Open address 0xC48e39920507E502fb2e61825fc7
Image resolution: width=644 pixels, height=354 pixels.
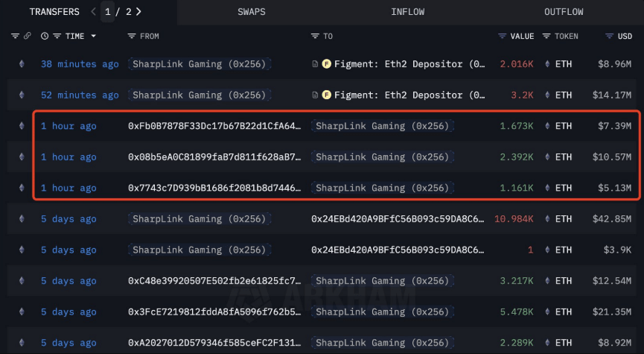pyautogui.click(x=214, y=281)
